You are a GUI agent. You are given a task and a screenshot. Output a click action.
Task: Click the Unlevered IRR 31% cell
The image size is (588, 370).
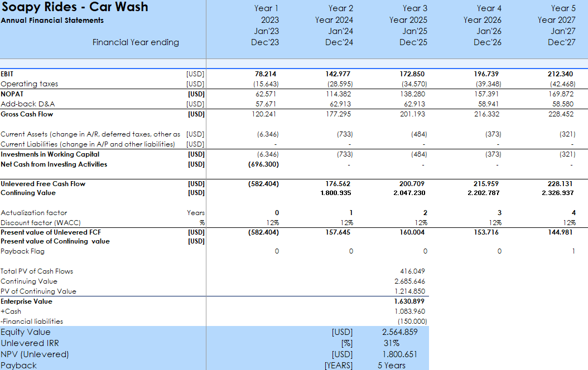[391, 343]
